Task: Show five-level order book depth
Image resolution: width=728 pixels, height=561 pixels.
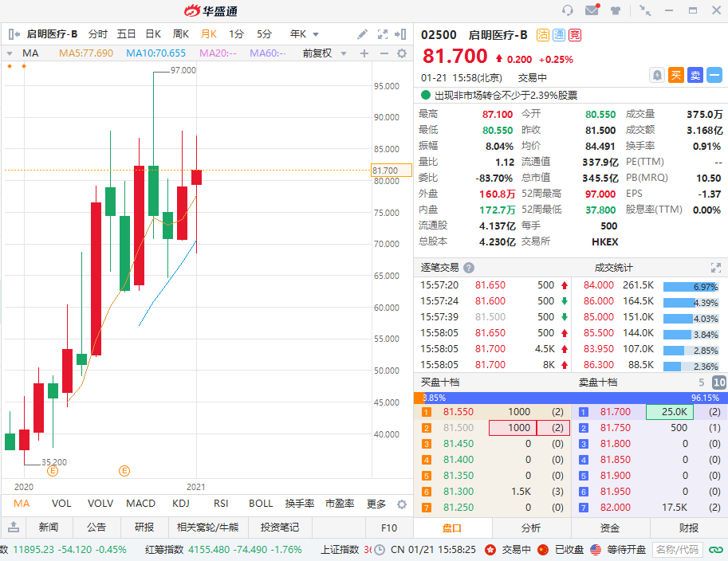Action: point(702,382)
